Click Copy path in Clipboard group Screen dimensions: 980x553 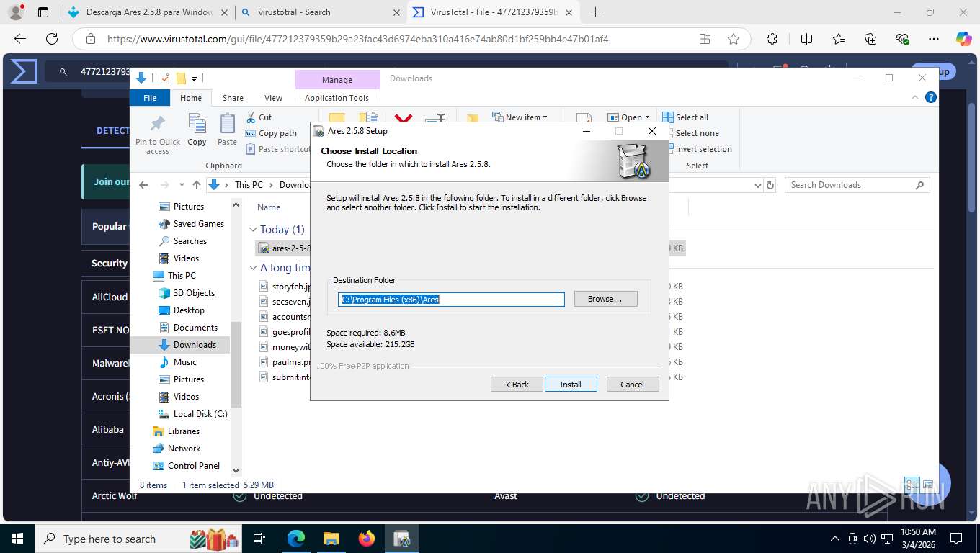271,133
